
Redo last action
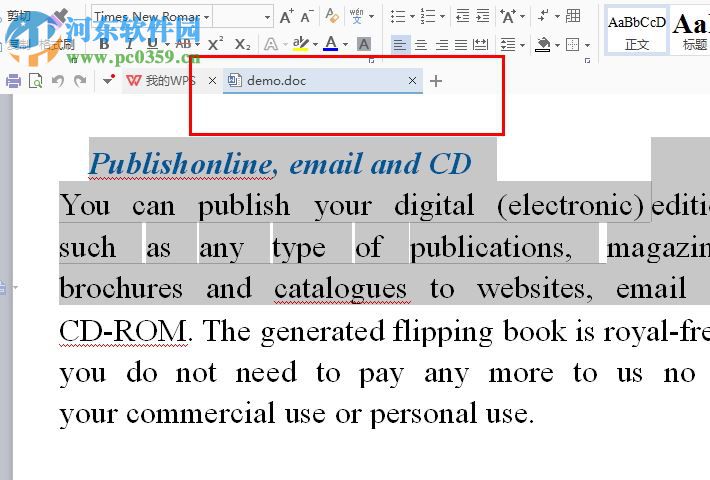pyautogui.click(x=80, y=81)
